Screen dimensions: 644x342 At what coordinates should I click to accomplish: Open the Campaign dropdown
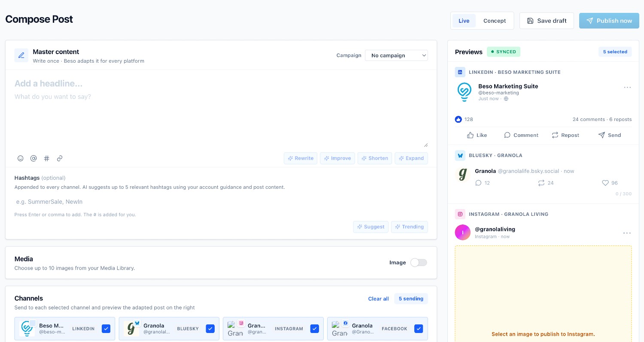tap(396, 55)
